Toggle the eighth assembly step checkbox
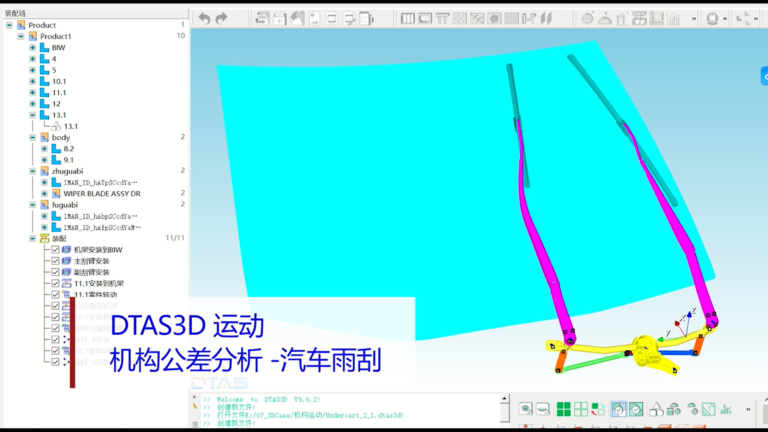This screenshot has width=768, height=432. click(x=55, y=328)
